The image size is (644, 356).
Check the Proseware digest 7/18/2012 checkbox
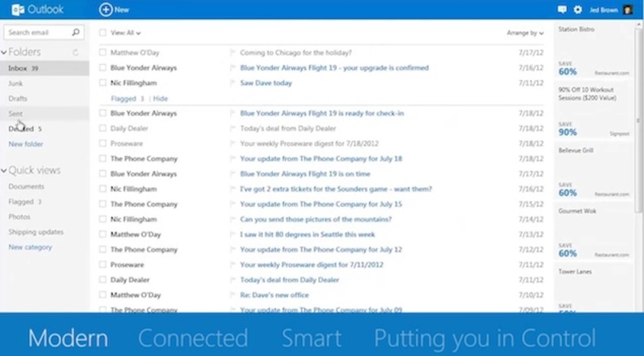(x=103, y=143)
